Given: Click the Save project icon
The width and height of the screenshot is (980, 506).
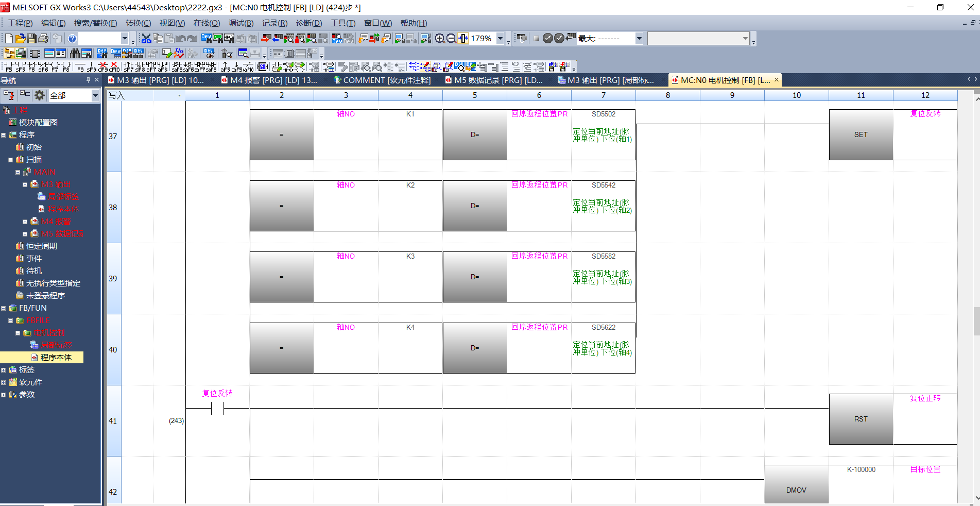Looking at the screenshot, I should [31, 39].
